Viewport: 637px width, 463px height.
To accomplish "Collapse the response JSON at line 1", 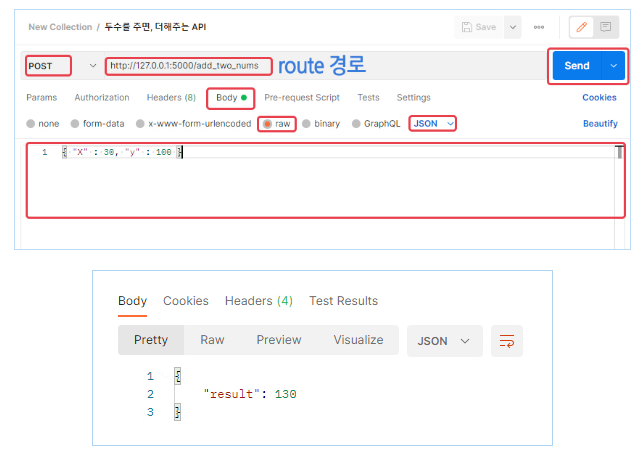I will point(166,376).
